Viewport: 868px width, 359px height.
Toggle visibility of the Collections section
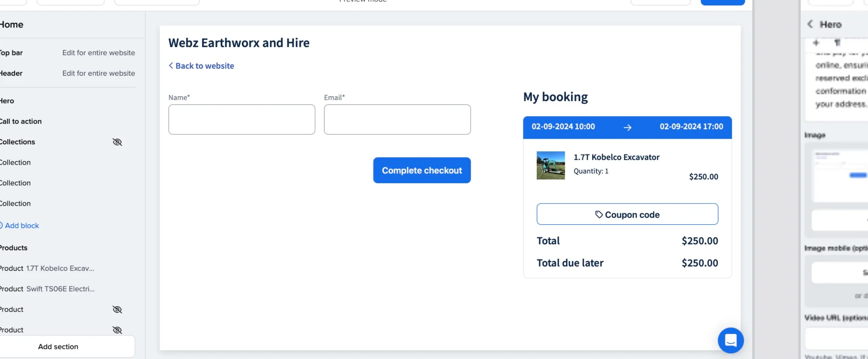coord(117,142)
